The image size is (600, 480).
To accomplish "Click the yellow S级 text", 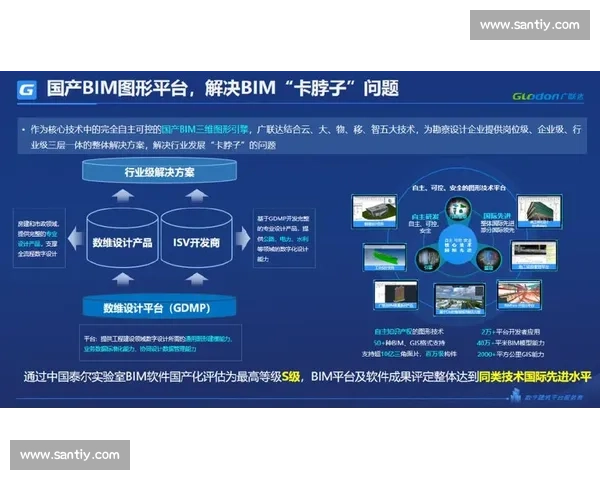I will tap(291, 377).
